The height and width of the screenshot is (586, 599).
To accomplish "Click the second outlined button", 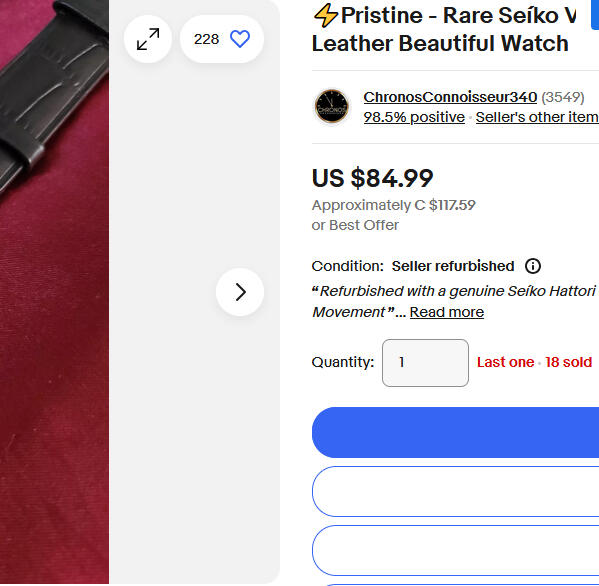I will (x=455, y=550).
